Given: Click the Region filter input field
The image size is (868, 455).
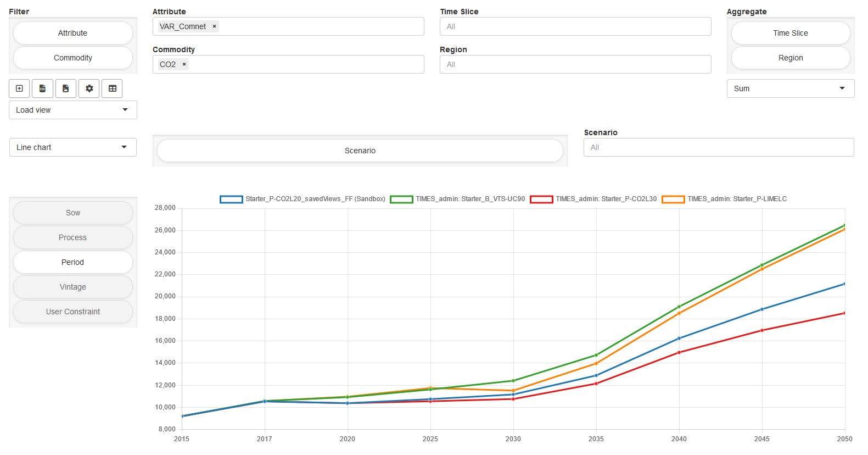Looking at the screenshot, I should pyautogui.click(x=575, y=64).
